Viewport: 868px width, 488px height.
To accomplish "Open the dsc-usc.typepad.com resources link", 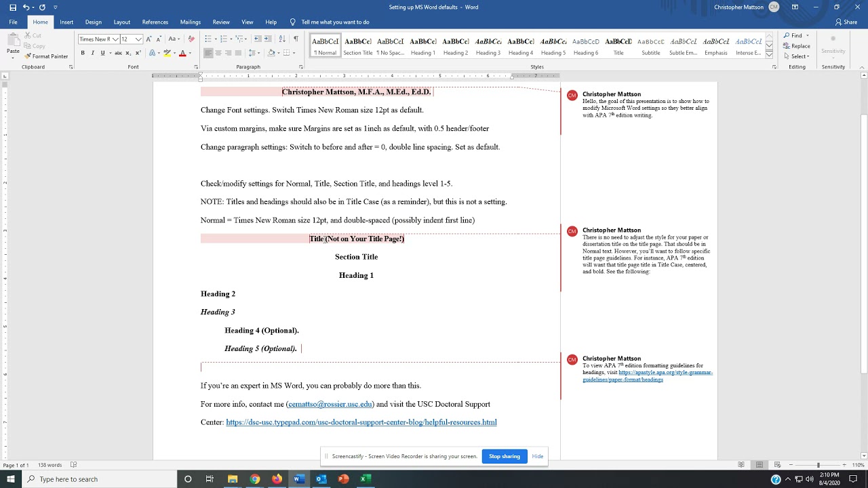I will click(361, 422).
